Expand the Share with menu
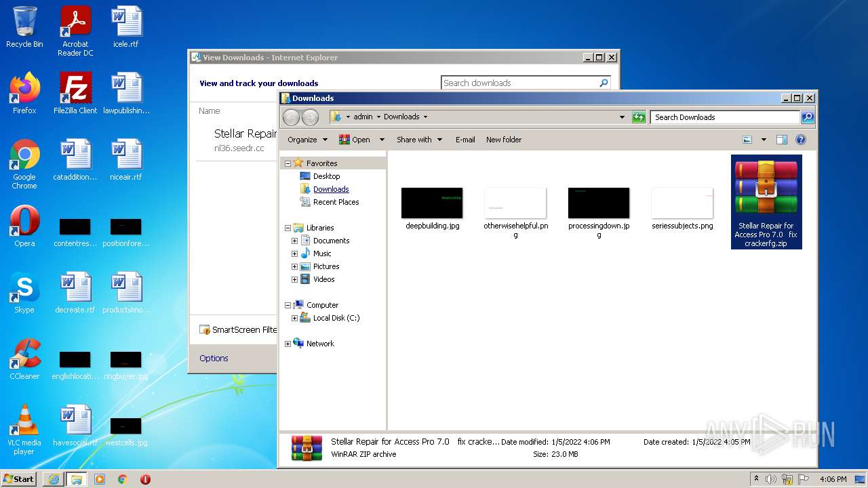The width and height of the screenshot is (868, 488). click(419, 140)
